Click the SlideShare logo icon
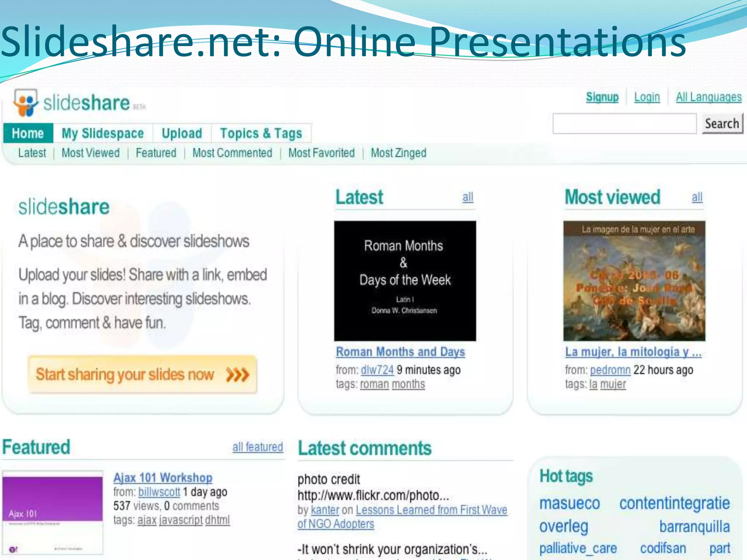Viewport: 747px width, 560px height. tap(25, 102)
